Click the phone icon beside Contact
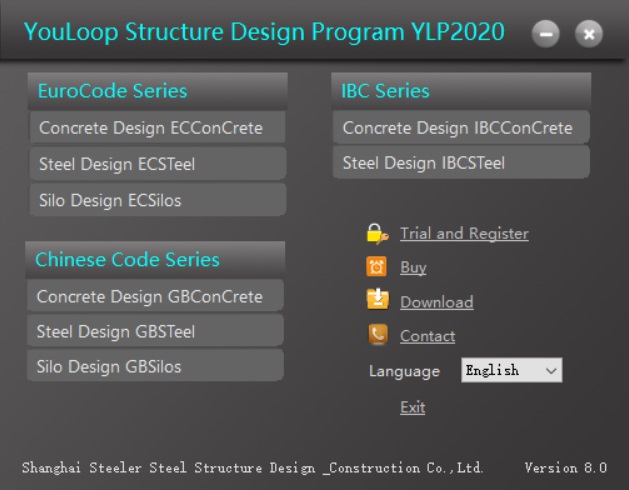The width and height of the screenshot is (629, 490). click(x=377, y=336)
